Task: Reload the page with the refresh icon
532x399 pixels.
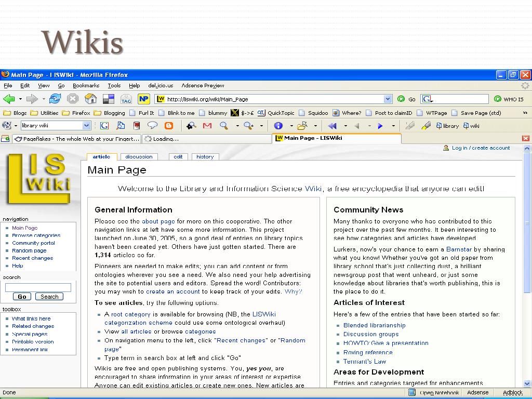Action: [55, 99]
